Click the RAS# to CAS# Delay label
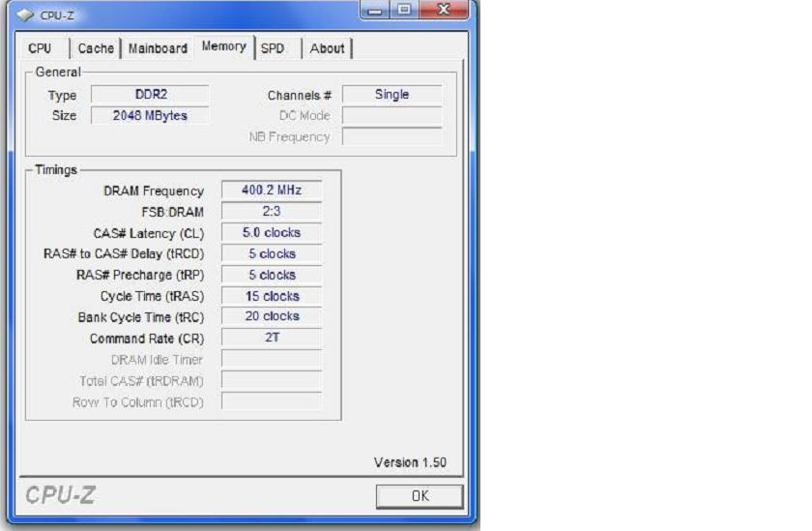812x531 pixels. [124, 254]
